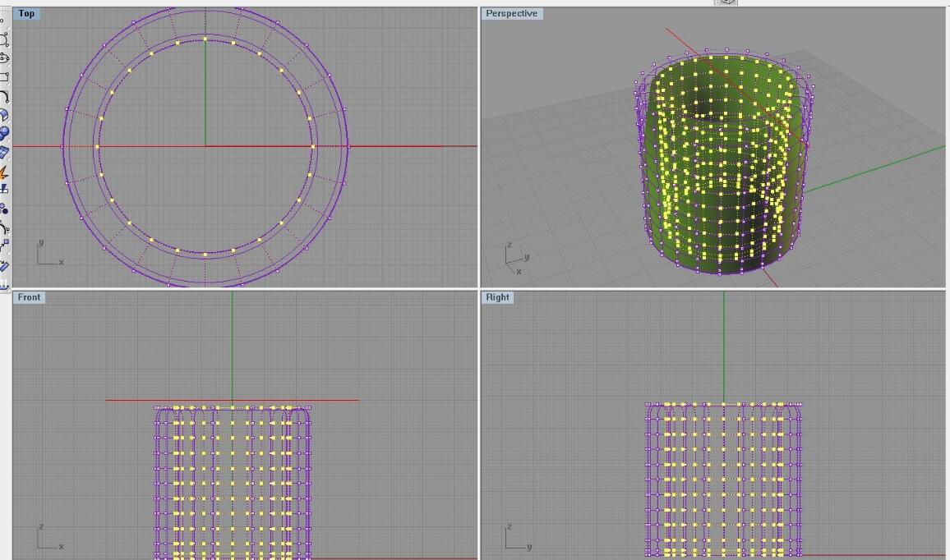Open the Top viewport title menu
This screenshot has width=950, height=560.
[x=26, y=13]
